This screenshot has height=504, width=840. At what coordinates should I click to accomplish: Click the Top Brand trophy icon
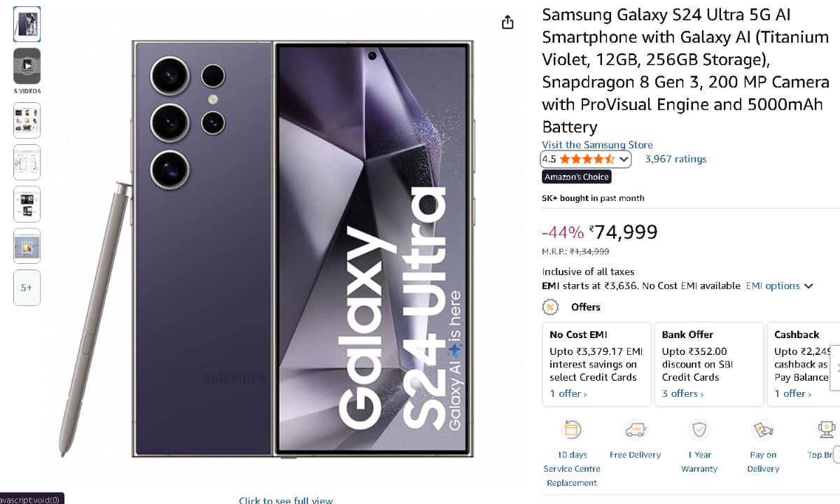pos(827,430)
